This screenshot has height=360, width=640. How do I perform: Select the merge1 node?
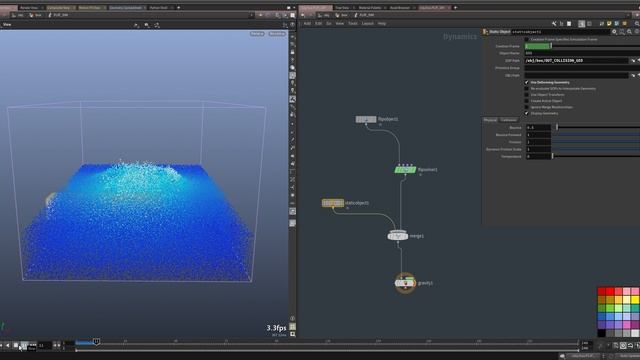tap(398, 236)
